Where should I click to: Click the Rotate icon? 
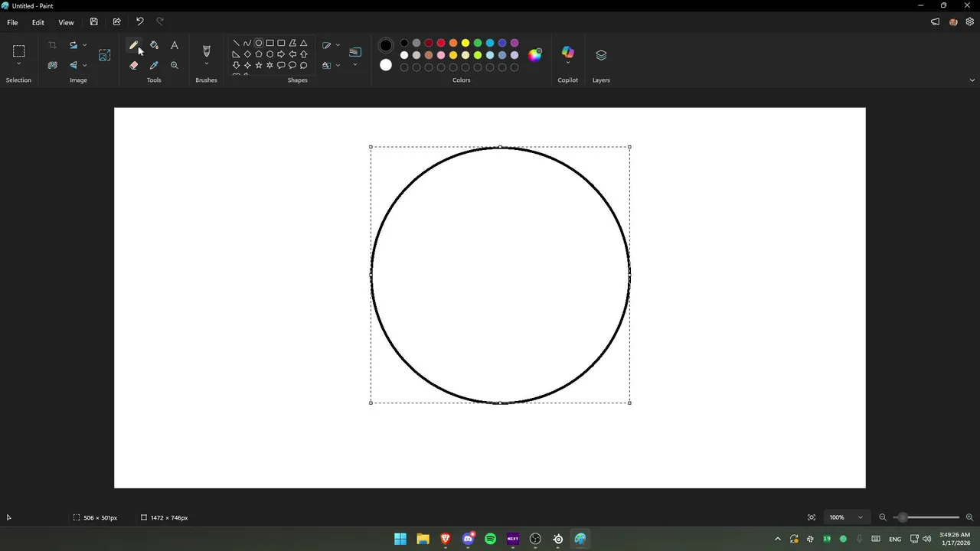coord(73,46)
